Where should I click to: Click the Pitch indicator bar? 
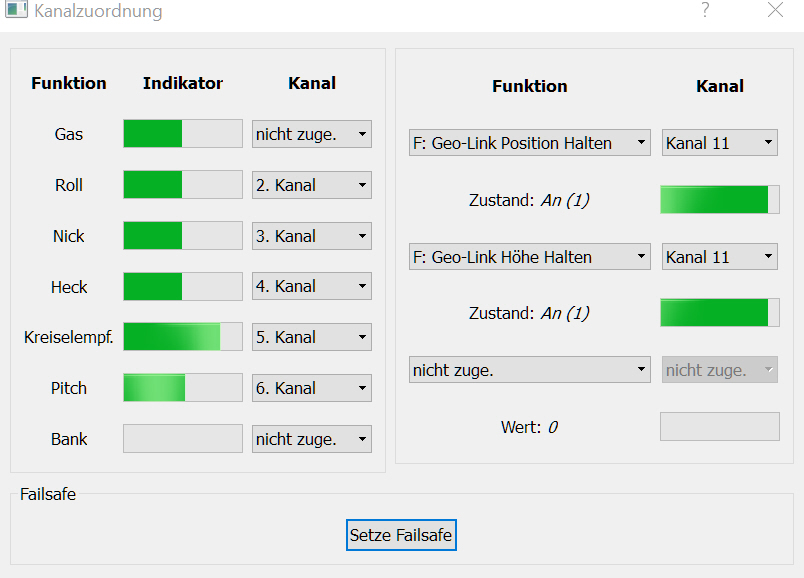point(182,388)
